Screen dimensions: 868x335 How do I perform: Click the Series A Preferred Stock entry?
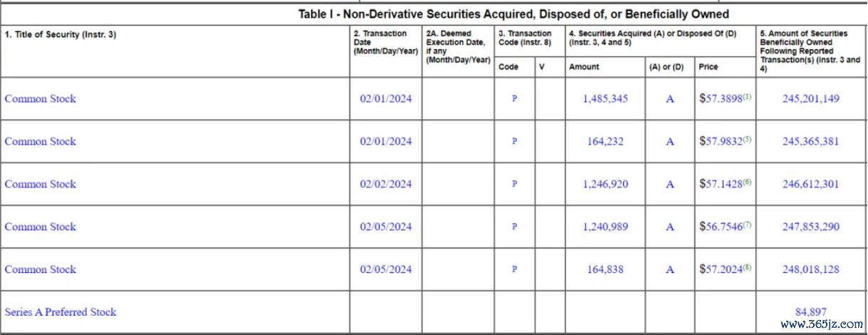pyautogui.click(x=61, y=312)
